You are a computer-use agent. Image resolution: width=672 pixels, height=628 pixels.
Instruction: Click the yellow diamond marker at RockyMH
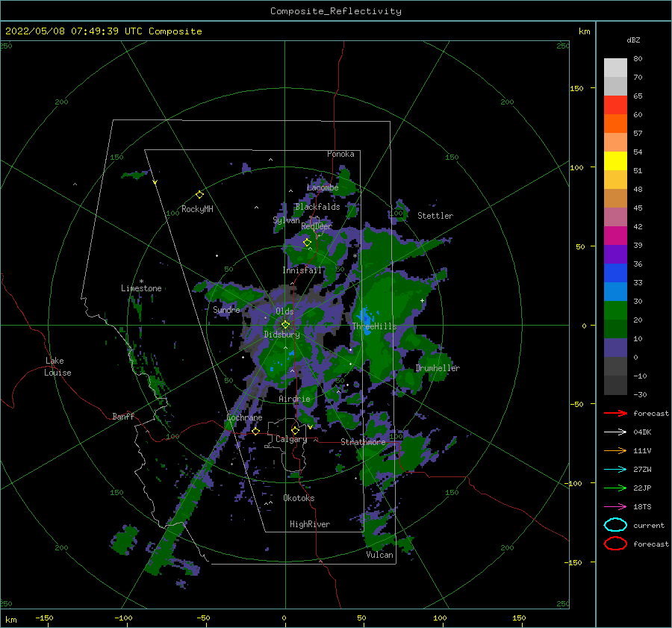(x=199, y=195)
